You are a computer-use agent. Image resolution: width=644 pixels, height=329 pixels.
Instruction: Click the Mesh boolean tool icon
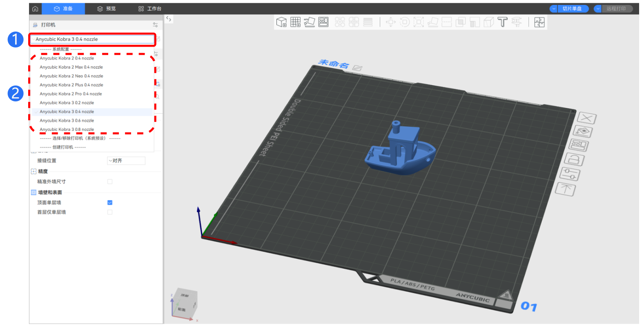pos(461,22)
